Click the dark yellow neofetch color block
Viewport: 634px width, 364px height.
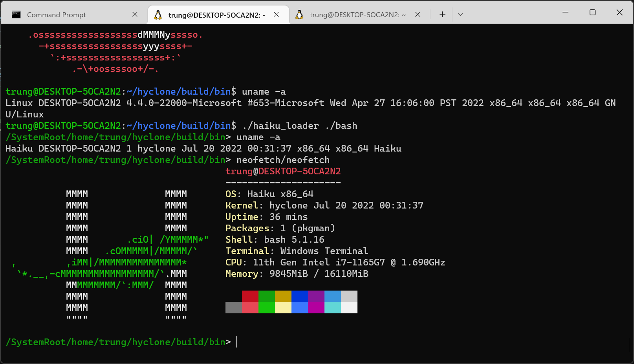click(283, 296)
